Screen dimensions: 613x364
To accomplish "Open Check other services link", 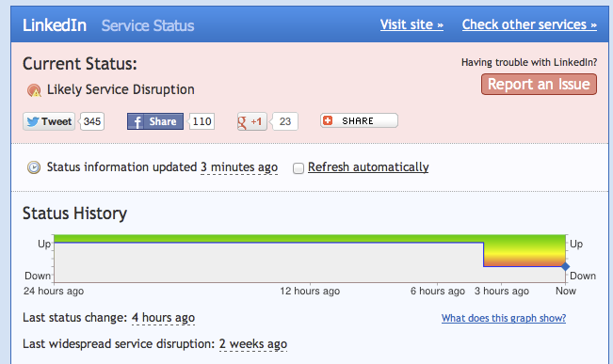I will (x=529, y=24).
